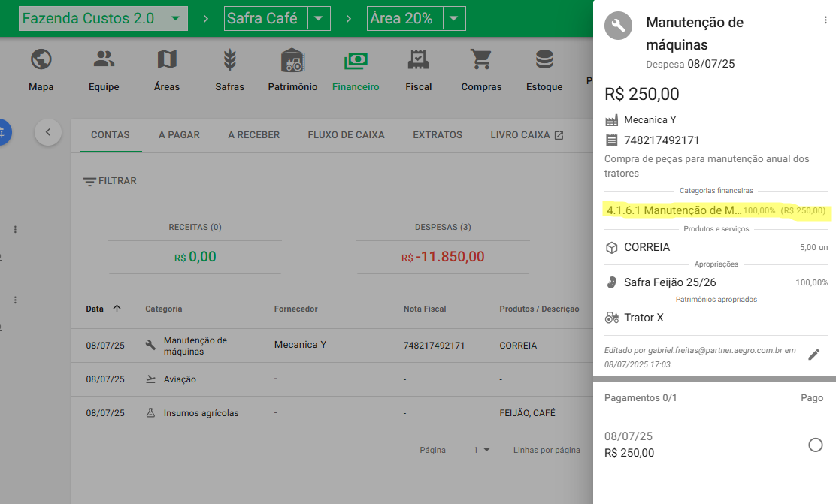The image size is (836, 504).
Task: Go to Áreas map icon
Action: (x=167, y=59)
